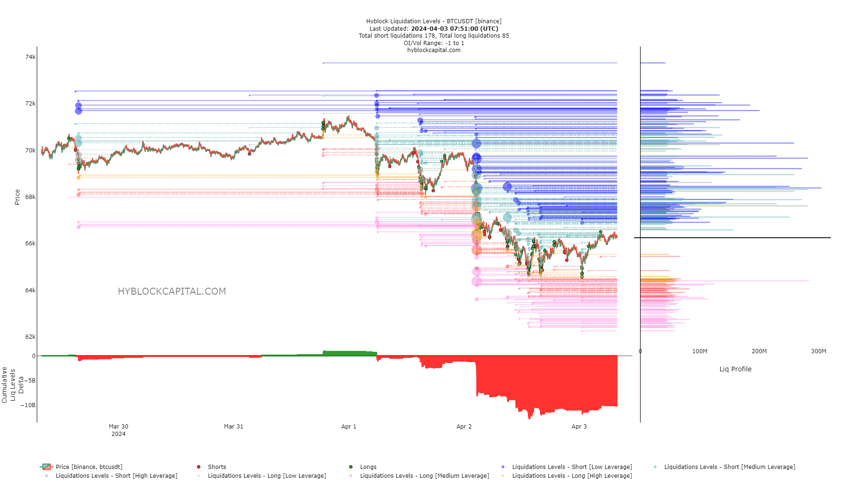
Task: Click the green Longs legend marker dot
Action: click(351, 467)
